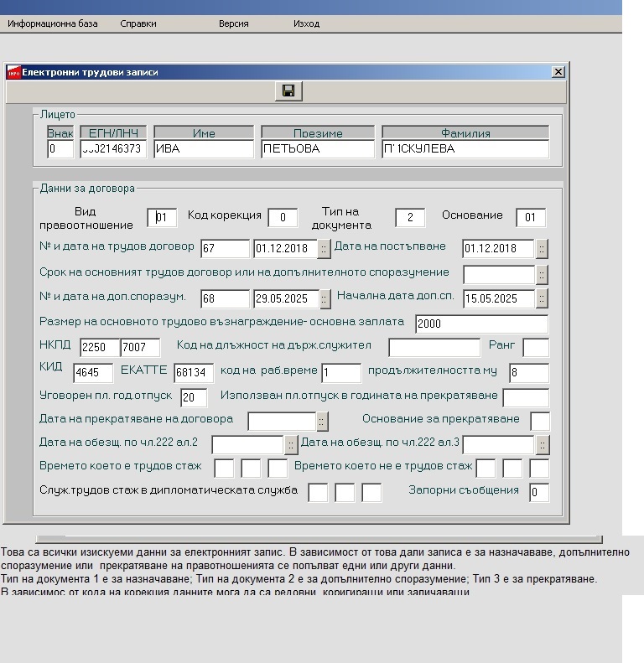Click the Изход menu item

(x=306, y=23)
